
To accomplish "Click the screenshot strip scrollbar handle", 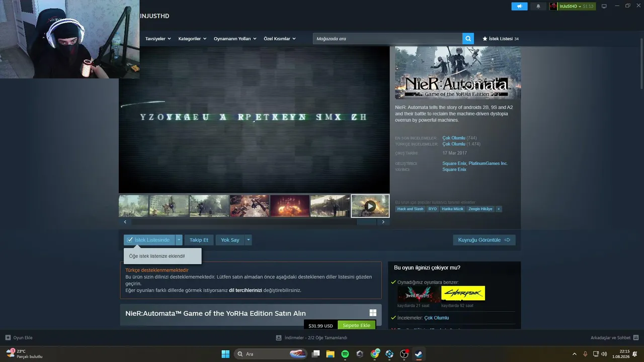I will pyautogui.click(x=367, y=222).
